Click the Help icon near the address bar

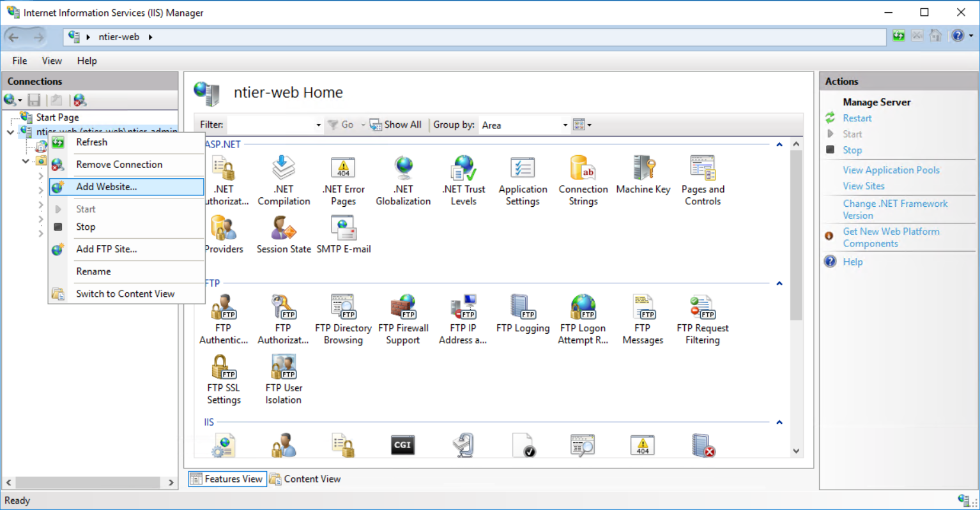(x=956, y=36)
